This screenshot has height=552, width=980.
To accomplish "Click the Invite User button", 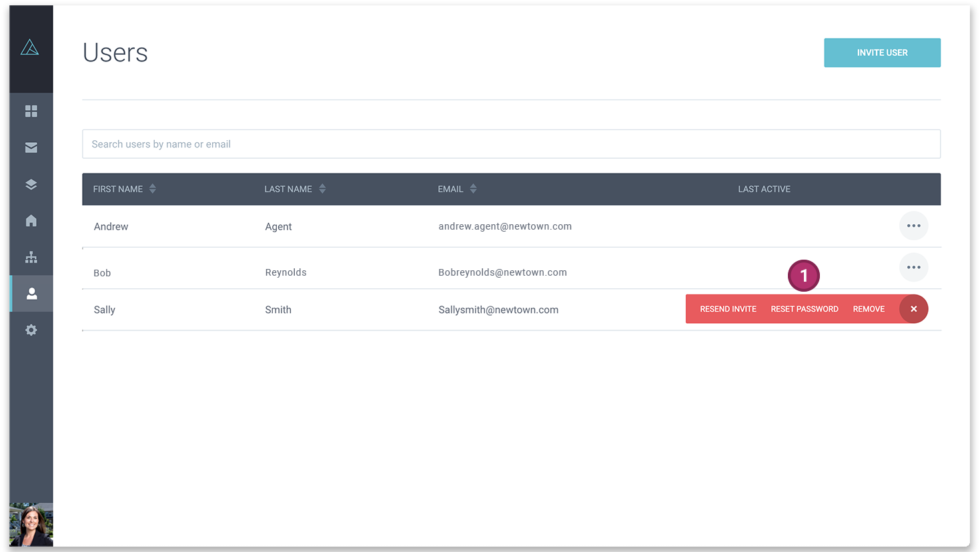I will [x=882, y=53].
